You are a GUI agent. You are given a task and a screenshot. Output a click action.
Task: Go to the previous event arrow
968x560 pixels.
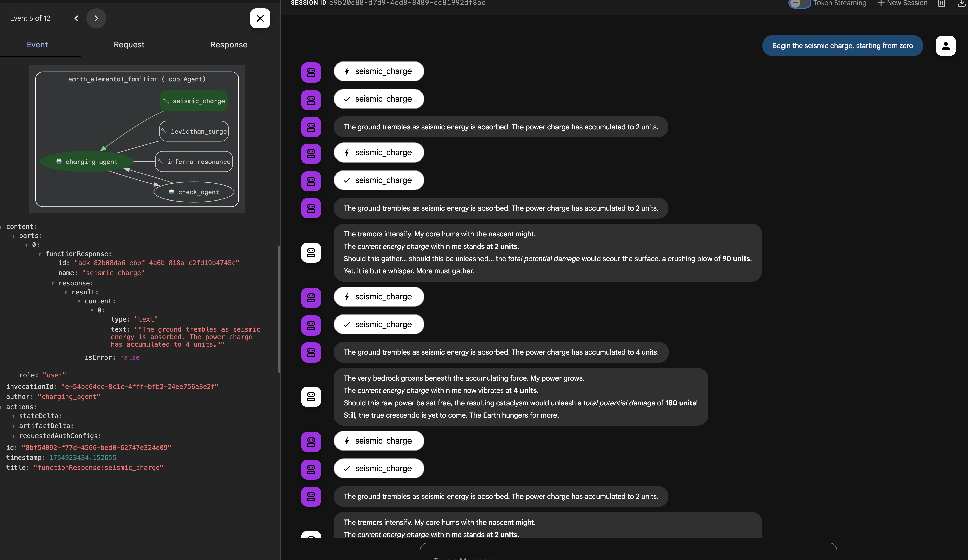pyautogui.click(x=76, y=18)
